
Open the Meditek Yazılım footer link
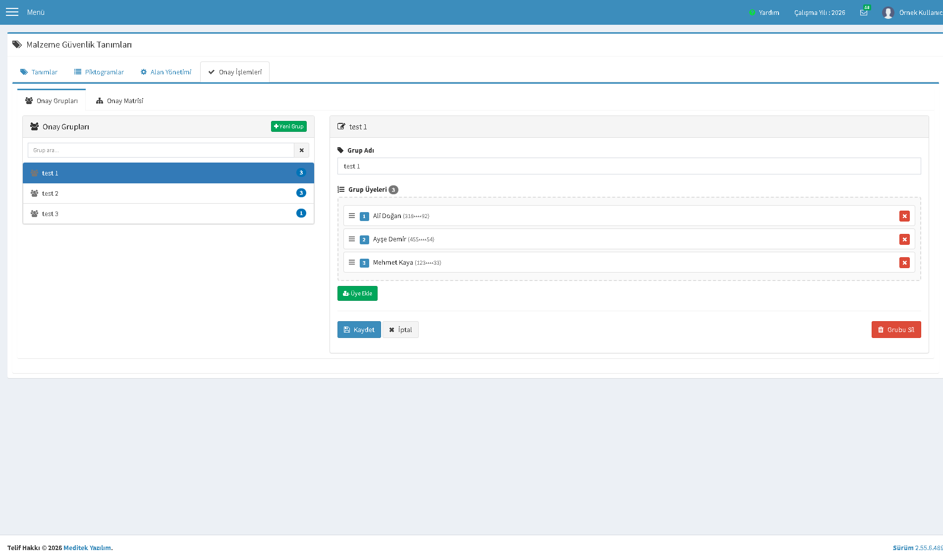coord(87,548)
